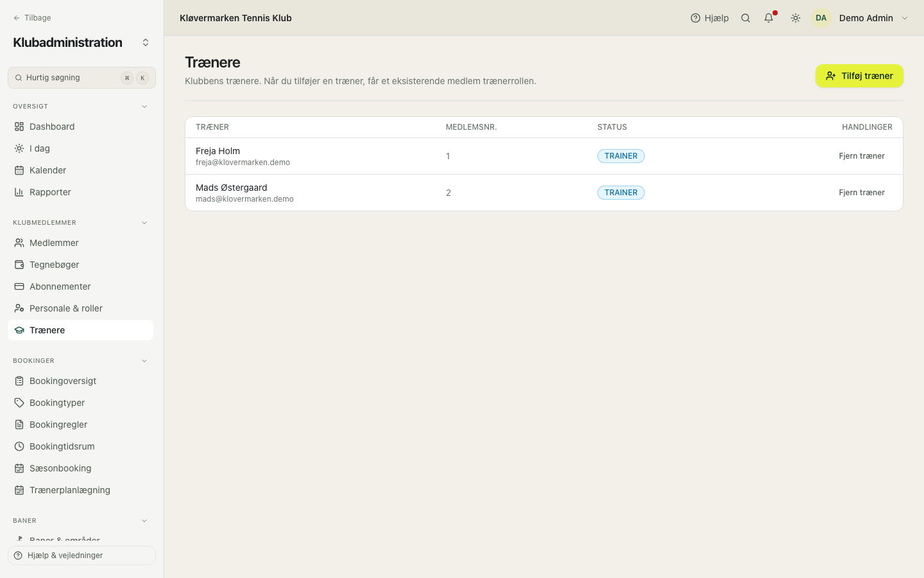Open Sæsonbooking
The height and width of the screenshot is (578, 924).
(x=80, y=468)
